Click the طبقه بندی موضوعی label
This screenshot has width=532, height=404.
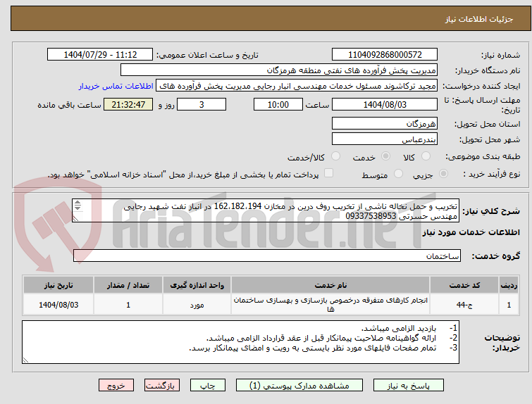coord(482,156)
